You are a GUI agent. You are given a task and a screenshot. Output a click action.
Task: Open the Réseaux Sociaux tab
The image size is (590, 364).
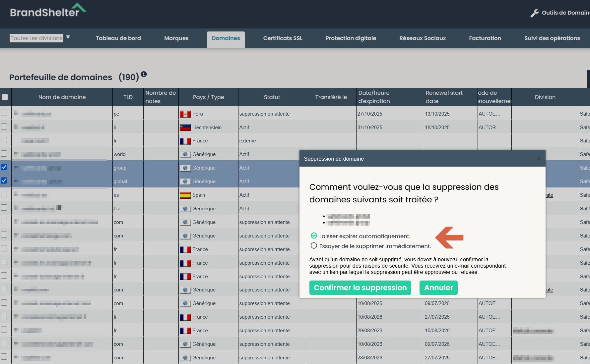point(423,38)
